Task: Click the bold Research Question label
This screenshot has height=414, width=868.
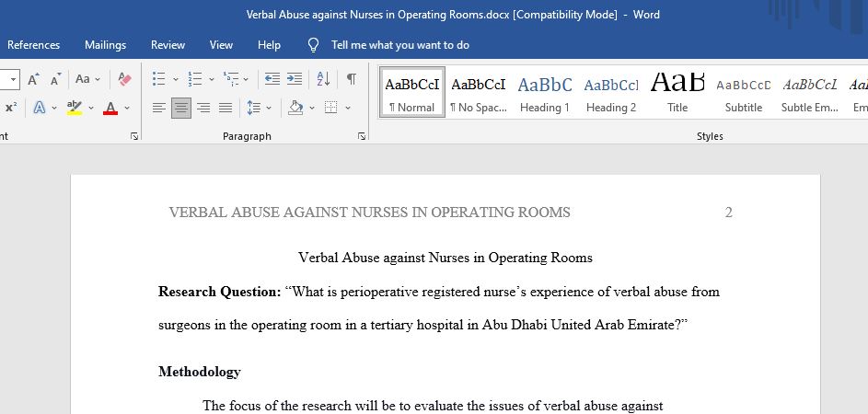Action: tap(220, 292)
